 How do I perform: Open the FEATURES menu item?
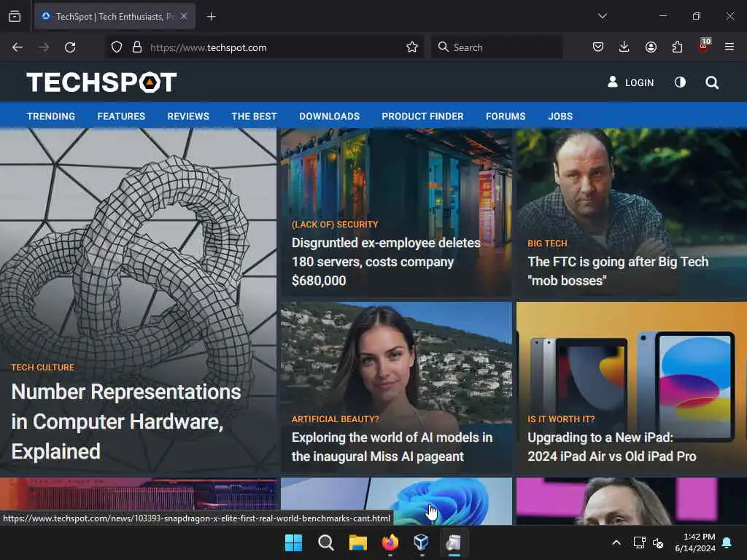click(121, 116)
